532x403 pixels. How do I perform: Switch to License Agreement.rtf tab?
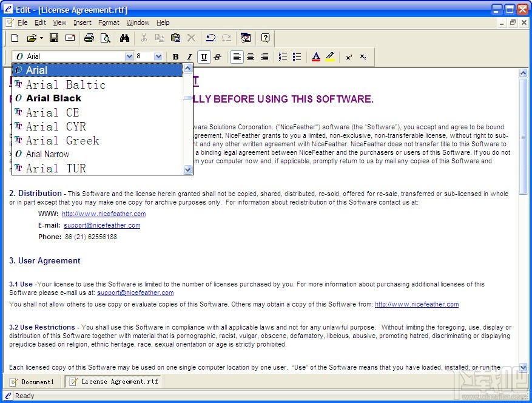coord(114,382)
